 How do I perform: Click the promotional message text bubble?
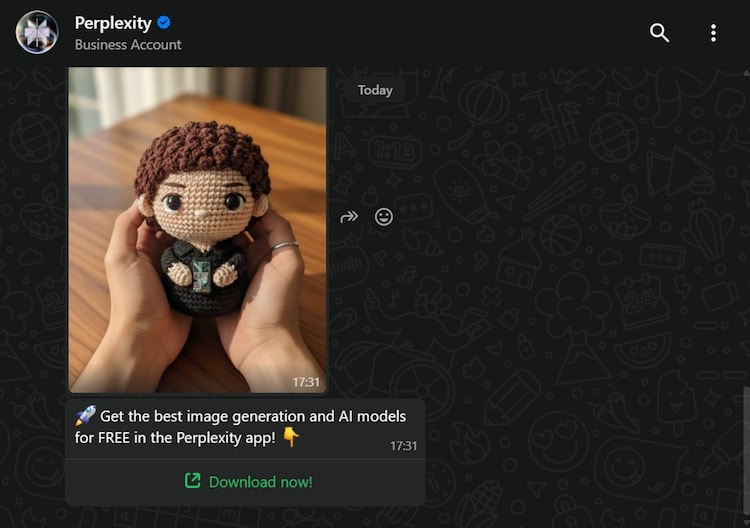point(245,428)
